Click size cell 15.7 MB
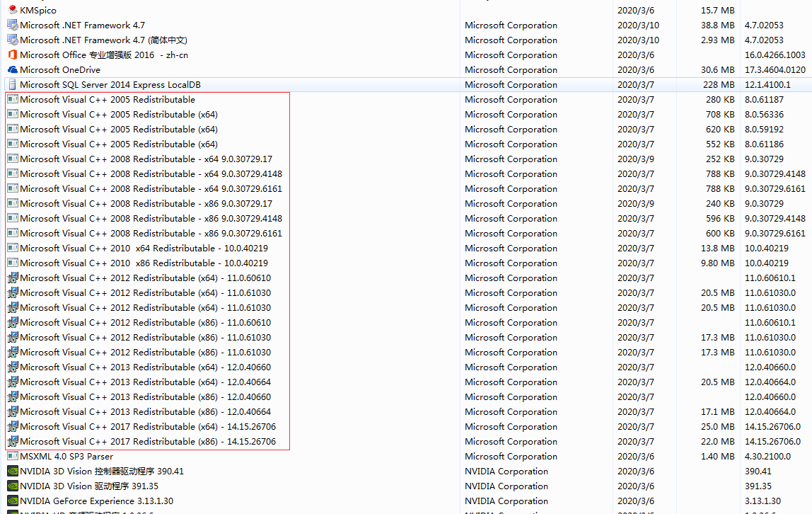Image resolution: width=812 pixels, height=514 pixels. pos(717,10)
